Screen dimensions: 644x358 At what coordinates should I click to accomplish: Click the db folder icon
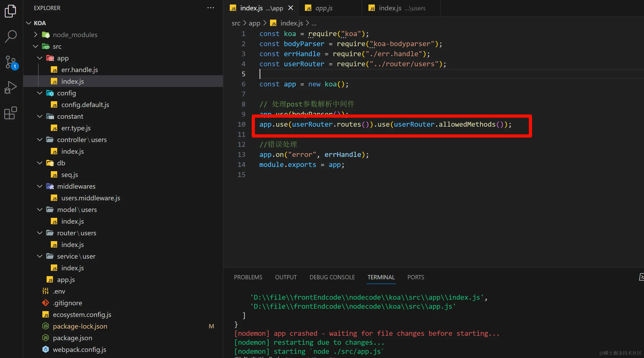click(x=50, y=163)
